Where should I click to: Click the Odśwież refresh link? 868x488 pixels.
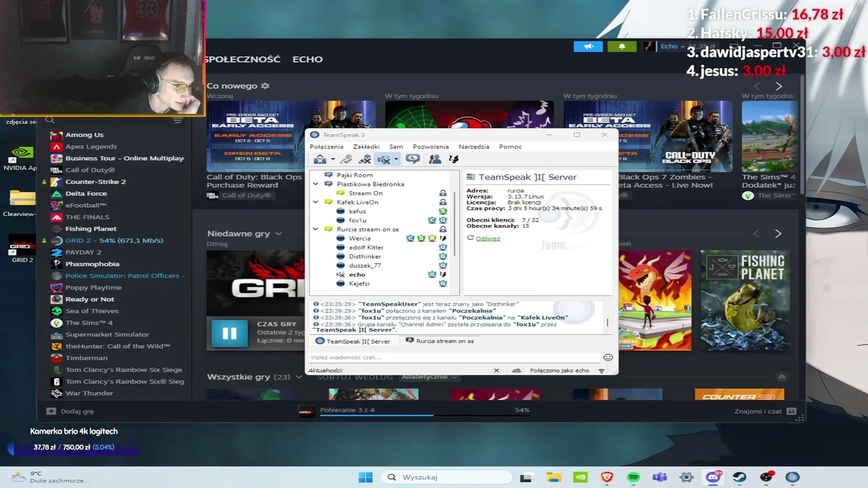(488, 239)
